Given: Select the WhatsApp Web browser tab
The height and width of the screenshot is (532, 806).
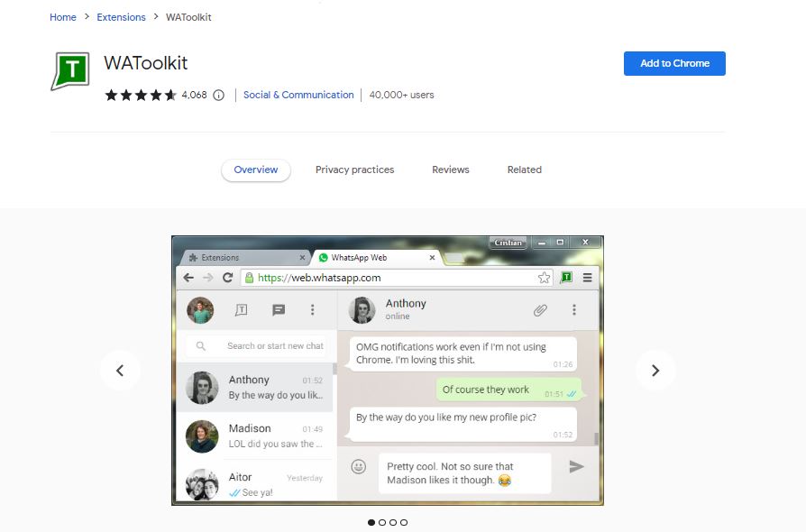Looking at the screenshot, I should tap(377, 258).
